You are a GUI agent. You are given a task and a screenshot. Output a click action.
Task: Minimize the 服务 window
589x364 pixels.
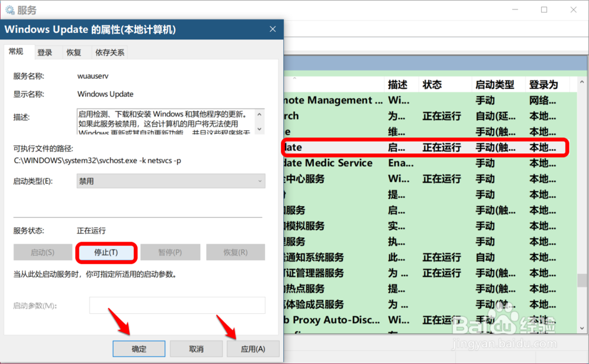515,10
